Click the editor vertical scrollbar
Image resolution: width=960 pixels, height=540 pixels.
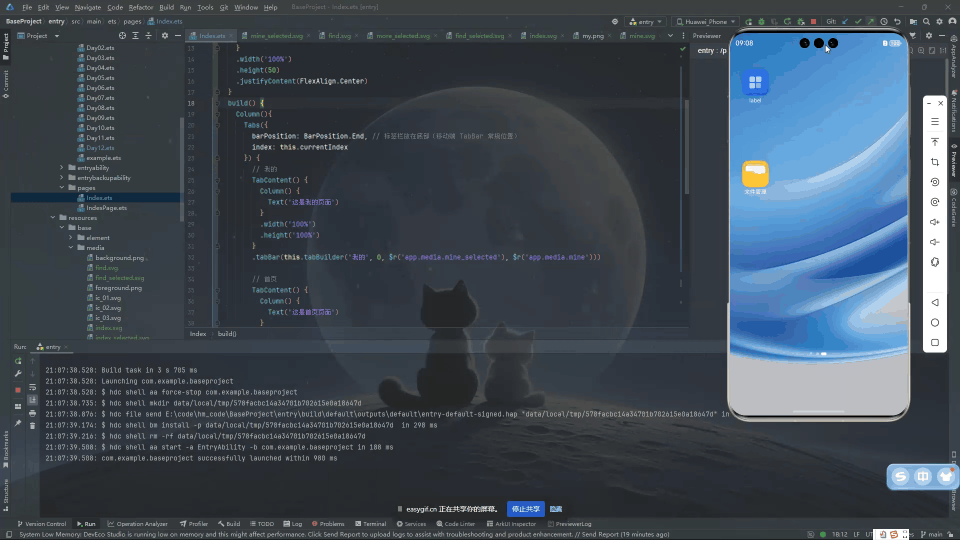[x=686, y=147]
